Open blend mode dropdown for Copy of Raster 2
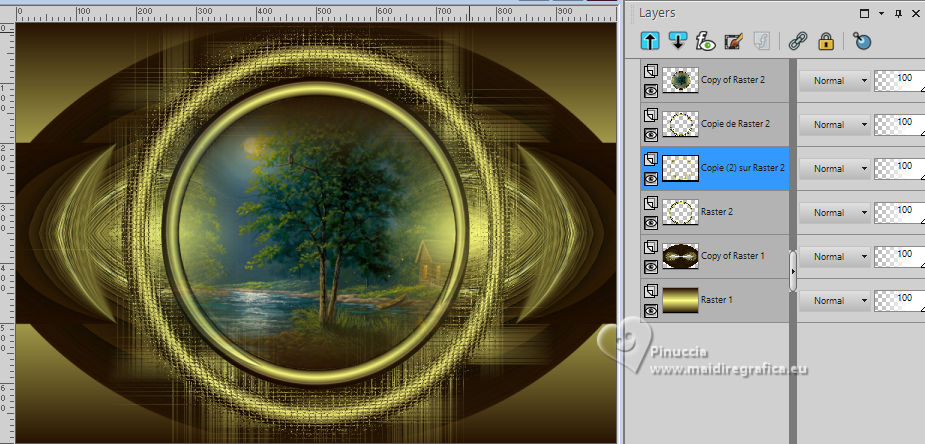 click(x=834, y=81)
